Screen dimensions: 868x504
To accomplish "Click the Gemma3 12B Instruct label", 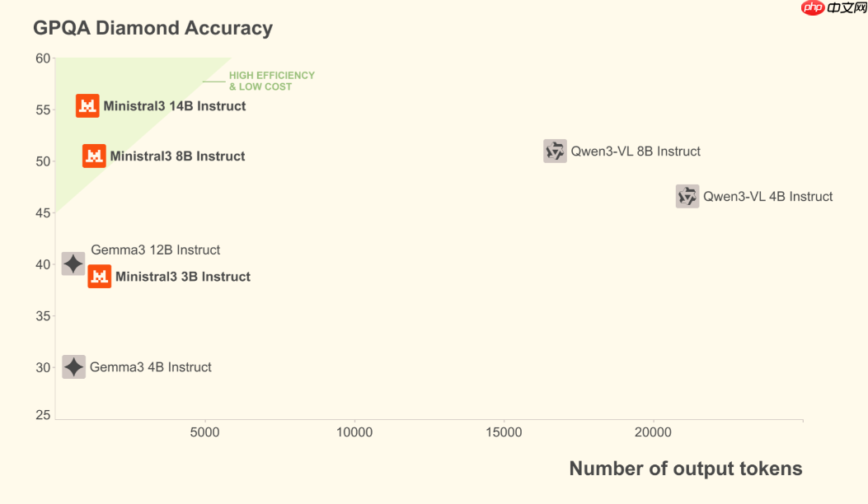I will click(x=156, y=250).
